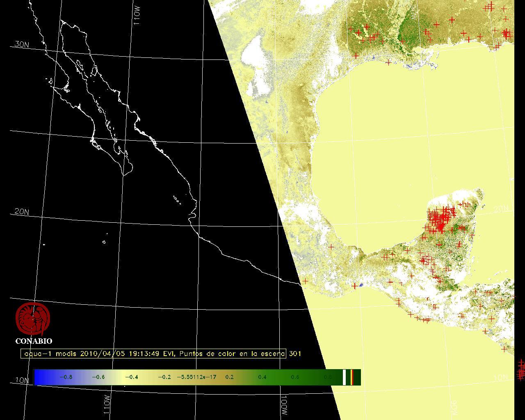Click the small island outline west of the 20N coast
This screenshot has height=420, width=525.
coord(104,242)
